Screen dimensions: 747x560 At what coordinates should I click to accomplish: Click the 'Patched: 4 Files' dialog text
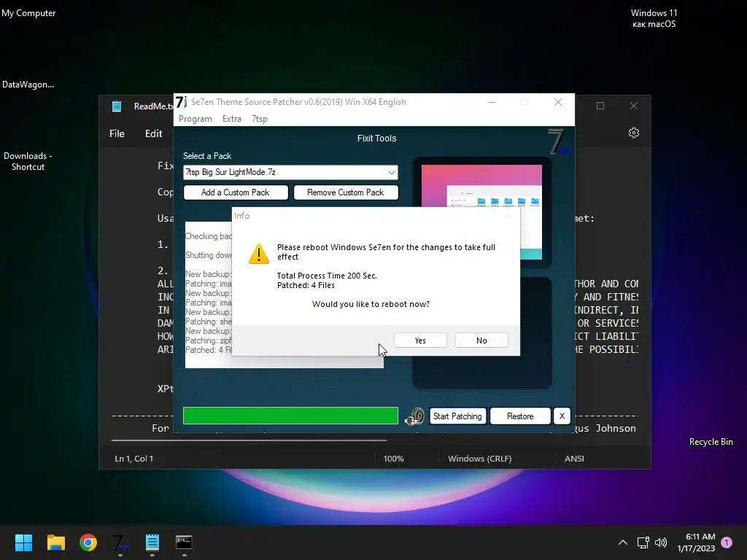click(x=306, y=285)
